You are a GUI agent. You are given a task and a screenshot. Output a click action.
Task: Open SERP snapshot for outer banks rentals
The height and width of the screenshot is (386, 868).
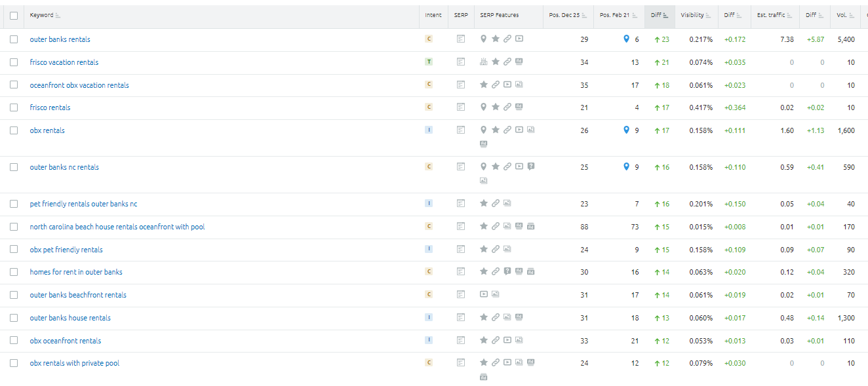[461, 39]
